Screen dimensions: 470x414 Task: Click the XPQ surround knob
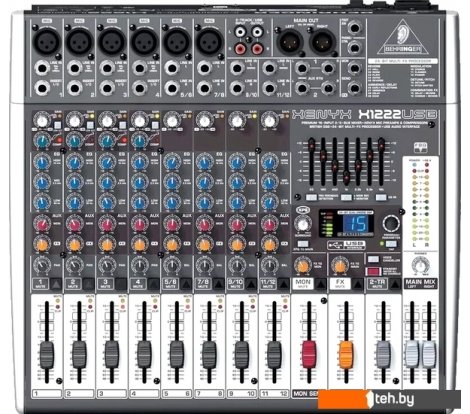303,224
